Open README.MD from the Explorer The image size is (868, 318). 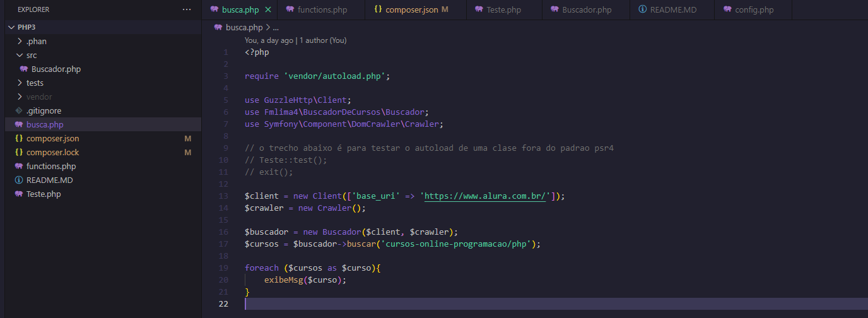coord(49,180)
